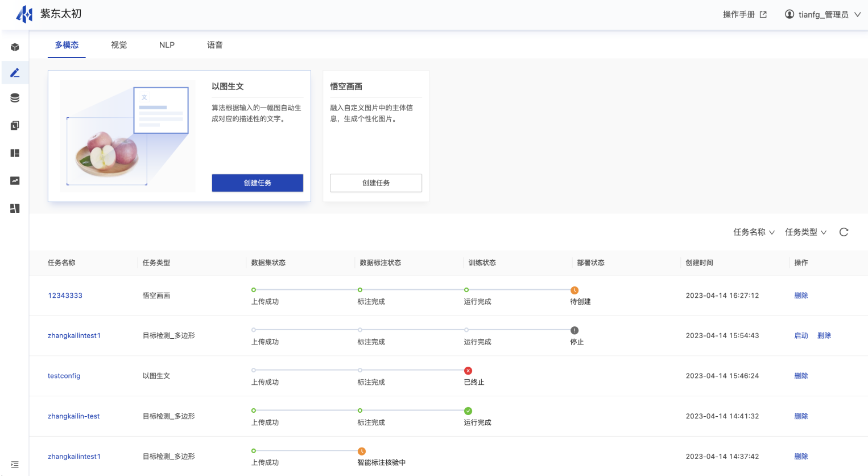Open zhangkailintest1 task created at 15:54:43
868x476 pixels.
click(x=74, y=335)
